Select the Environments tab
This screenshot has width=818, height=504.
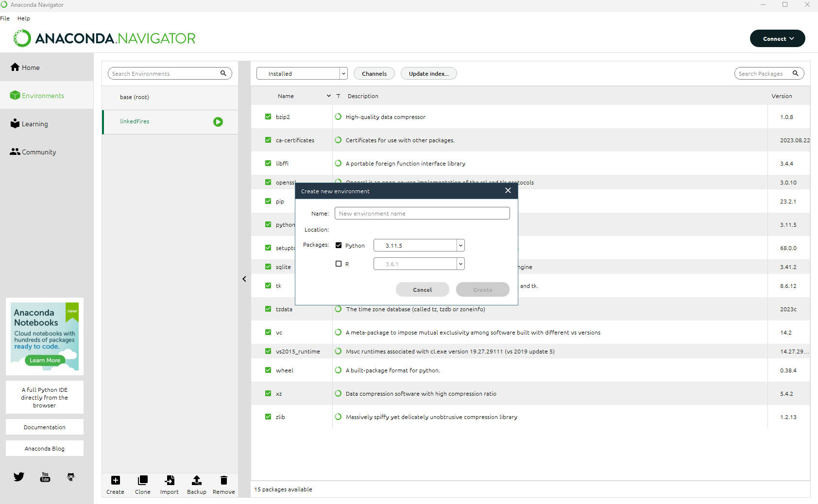pyautogui.click(x=47, y=96)
